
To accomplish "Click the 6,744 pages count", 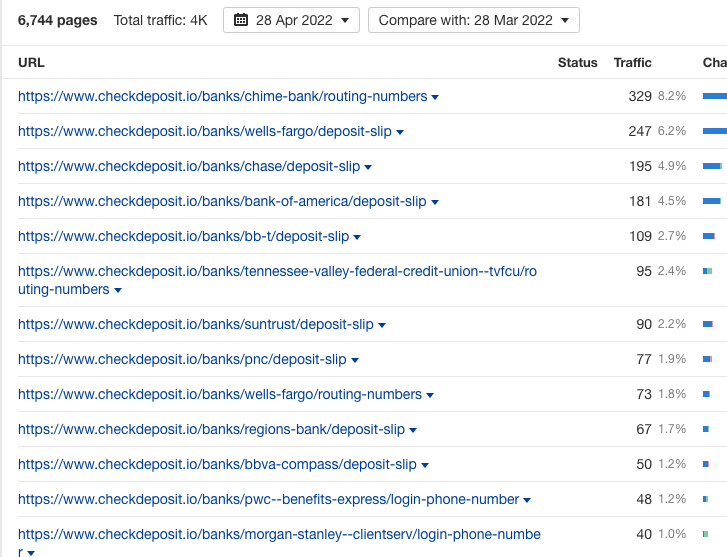I will 57,20.
